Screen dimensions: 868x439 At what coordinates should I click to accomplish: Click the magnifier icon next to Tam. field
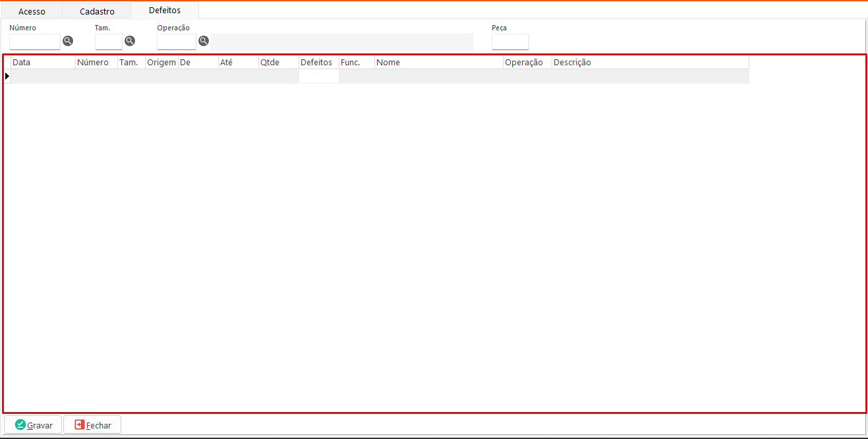tap(130, 41)
